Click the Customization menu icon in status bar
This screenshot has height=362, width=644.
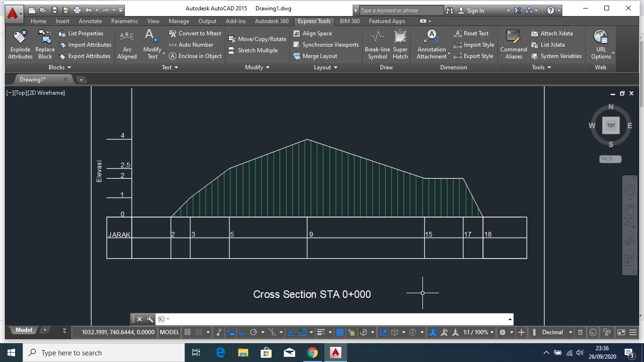(x=633, y=332)
